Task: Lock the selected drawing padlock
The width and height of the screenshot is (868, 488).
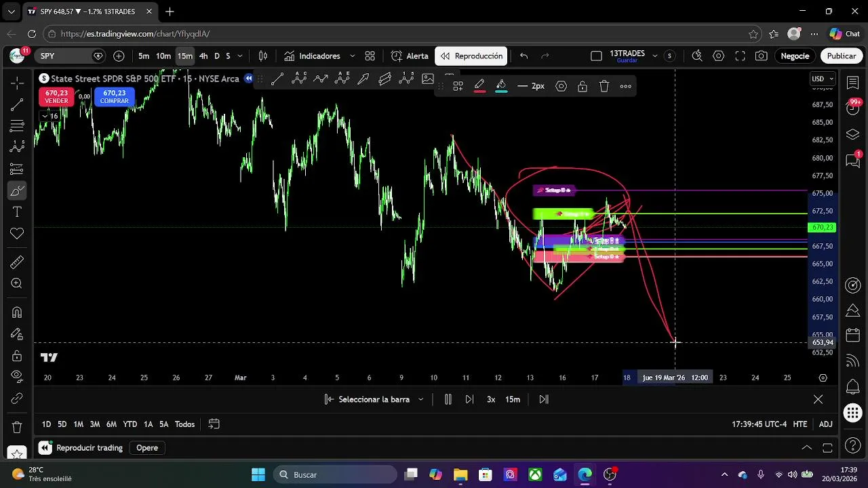Action: [x=583, y=86]
